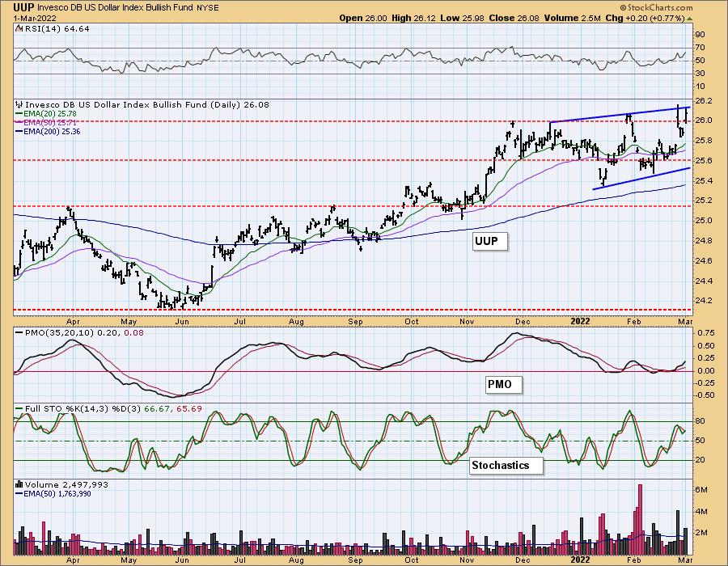This screenshot has width=728, height=566.
Task: Click the 25.6 price axis label
Action: tap(704, 161)
